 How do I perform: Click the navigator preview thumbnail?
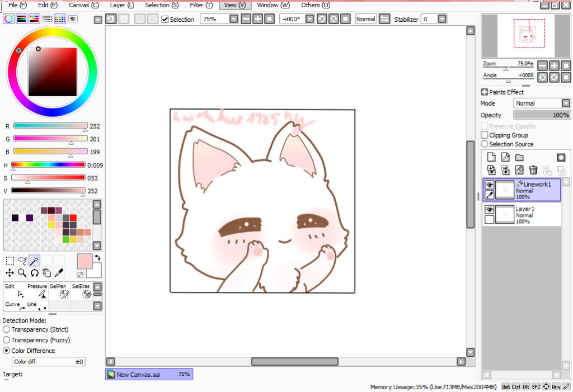click(525, 36)
